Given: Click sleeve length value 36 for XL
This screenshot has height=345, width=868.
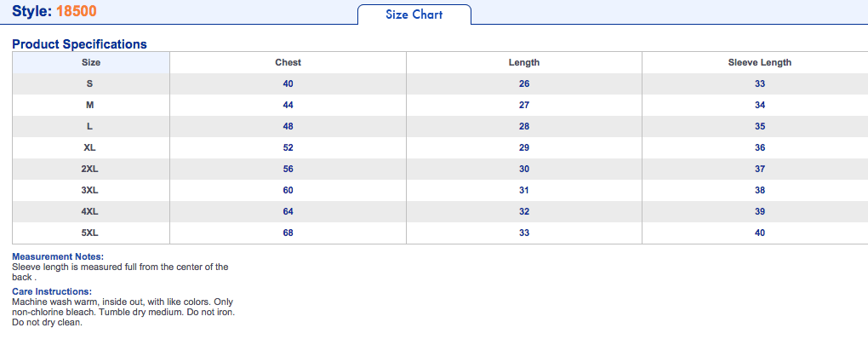Looking at the screenshot, I should [759, 148].
